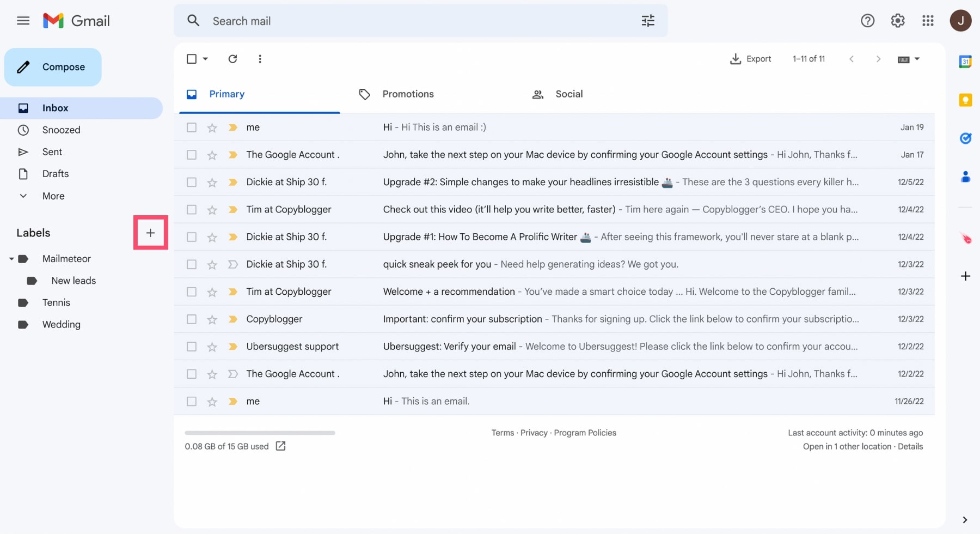The width and height of the screenshot is (980, 534).
Task: Open the Drafts folder
Action: click(82, 174)
